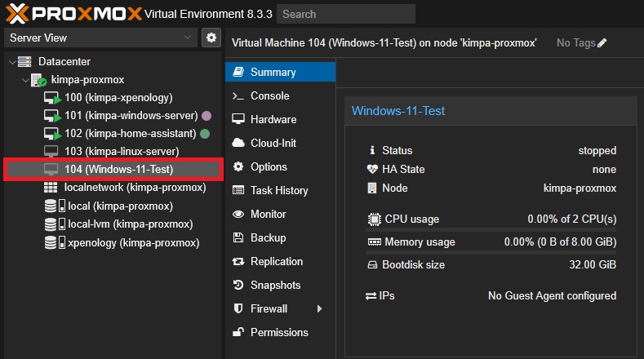Click the localnetwork grid icon
Screen dimensions: 644x359
click(51, 188)
